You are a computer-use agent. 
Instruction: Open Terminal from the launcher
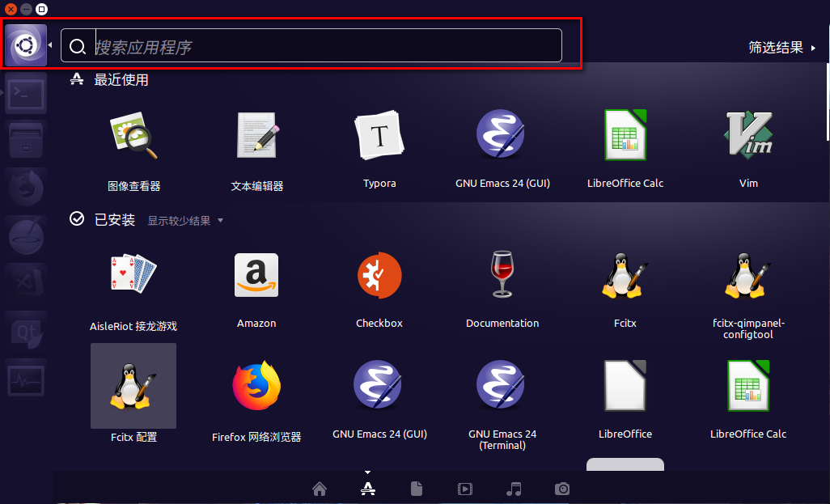[26, 93]
